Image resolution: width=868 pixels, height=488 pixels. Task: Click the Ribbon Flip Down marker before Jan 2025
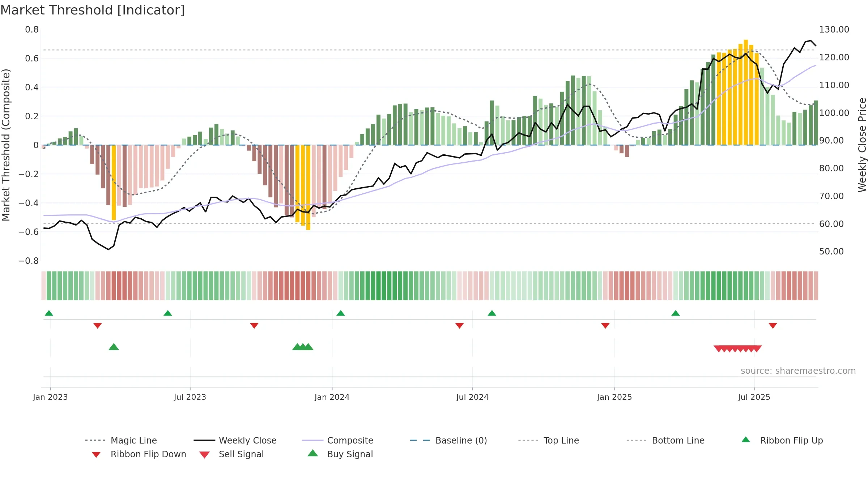tap(605, 326)
